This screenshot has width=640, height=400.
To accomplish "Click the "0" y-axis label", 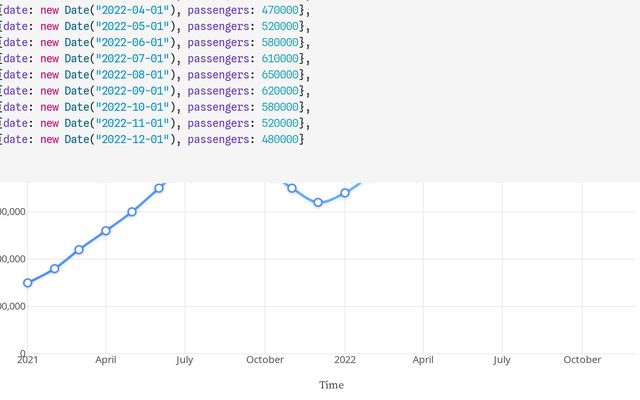I will pos(21,353).
